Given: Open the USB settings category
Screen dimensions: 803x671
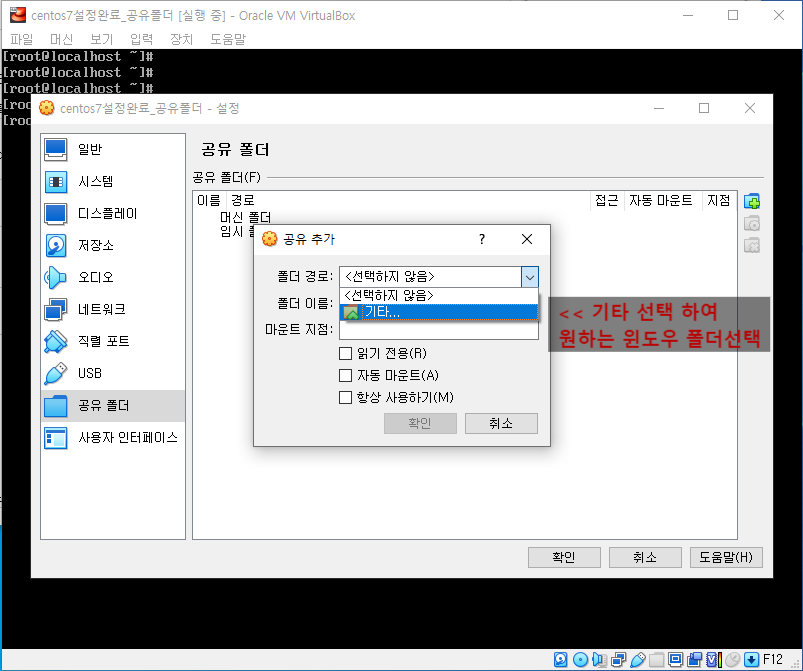Looking at the screenshot, I should pyautogui.click(x=113, y=373).
